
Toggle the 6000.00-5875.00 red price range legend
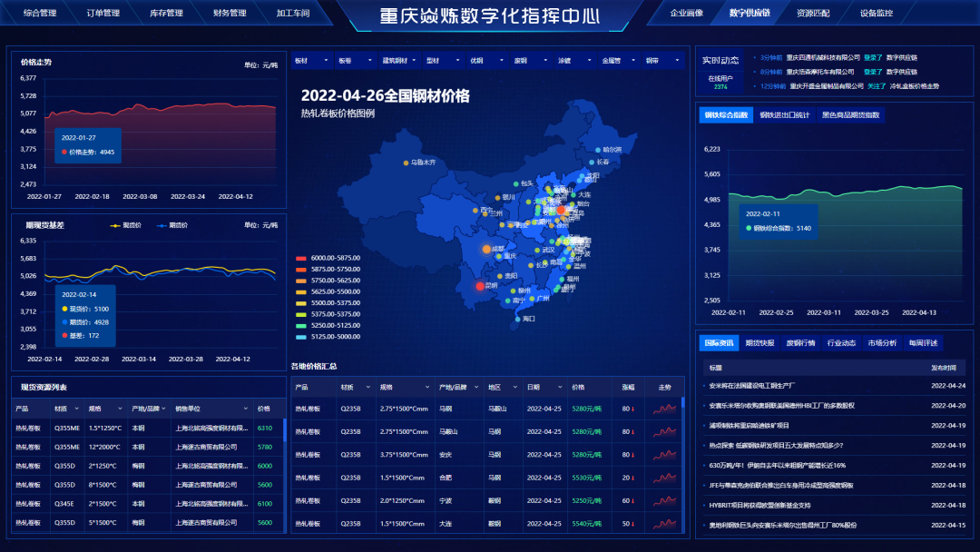click(x=301, y=258)
